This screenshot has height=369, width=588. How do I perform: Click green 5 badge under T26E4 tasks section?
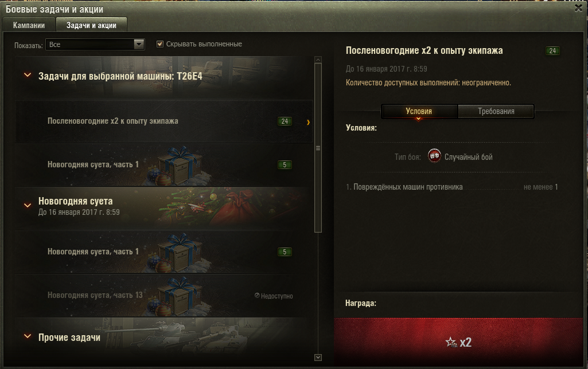pyautogui.click(x=285, y=165)
